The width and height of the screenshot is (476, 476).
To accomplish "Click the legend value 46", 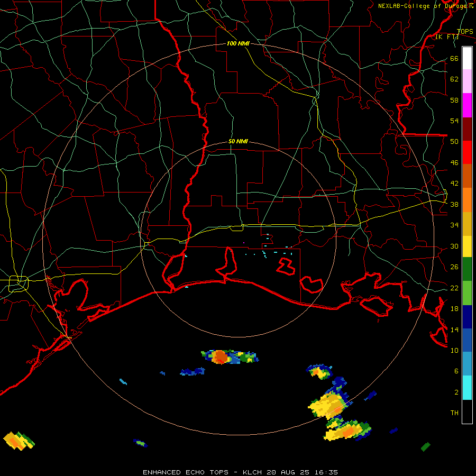I will point(454,163).
